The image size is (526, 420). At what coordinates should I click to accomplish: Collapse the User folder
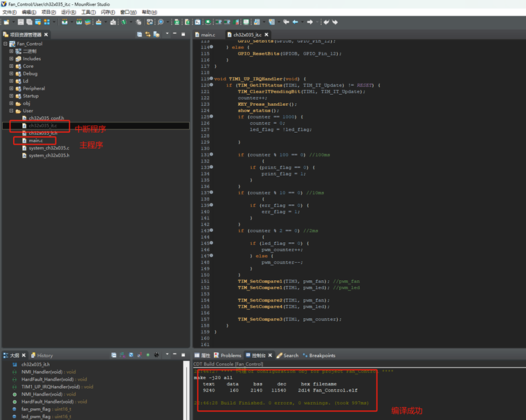pos(11,111)
